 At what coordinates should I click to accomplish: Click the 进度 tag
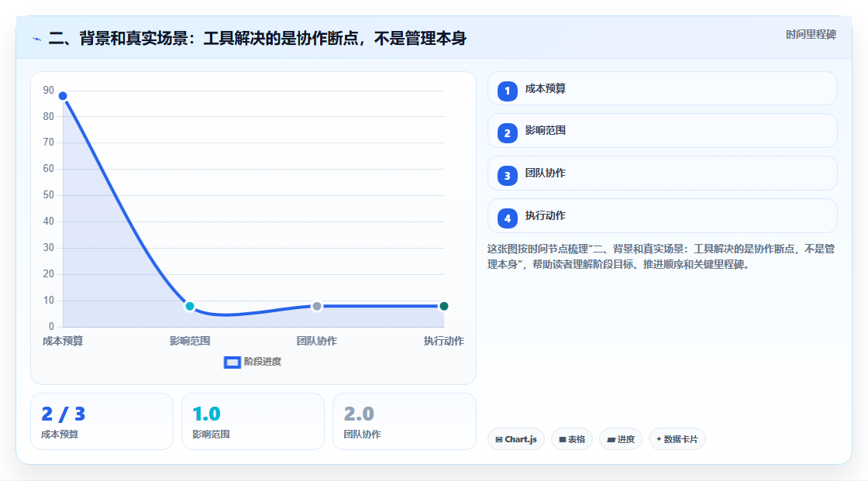click(621, 439)
